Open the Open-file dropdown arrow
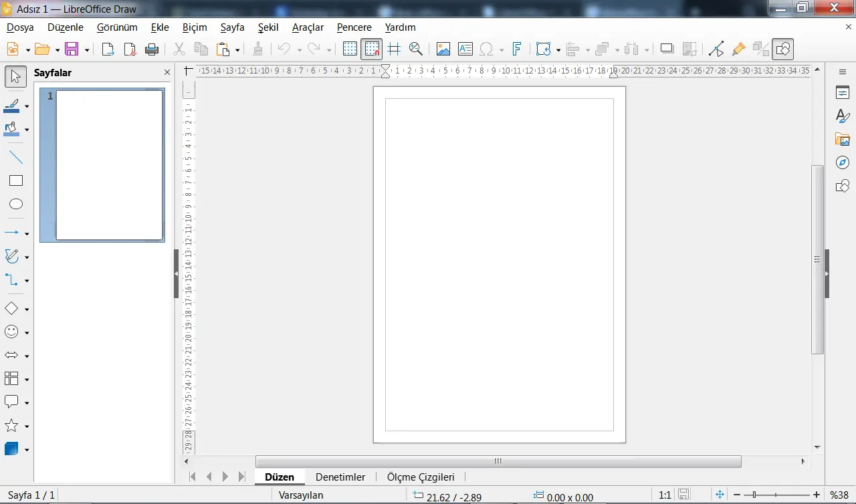856x504 pixels. tap(58, 49)
